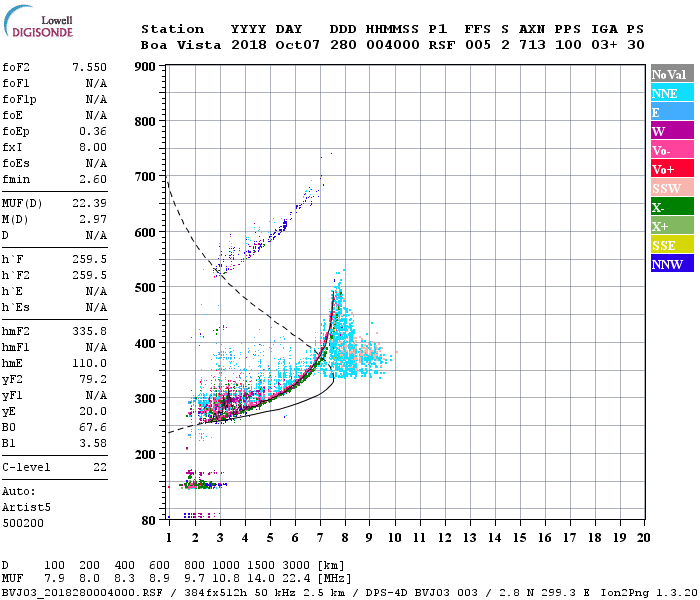The height and width of the screenshot is (600, 700).
Task: Select the E blue legend swatch
Action: point(672,112)
